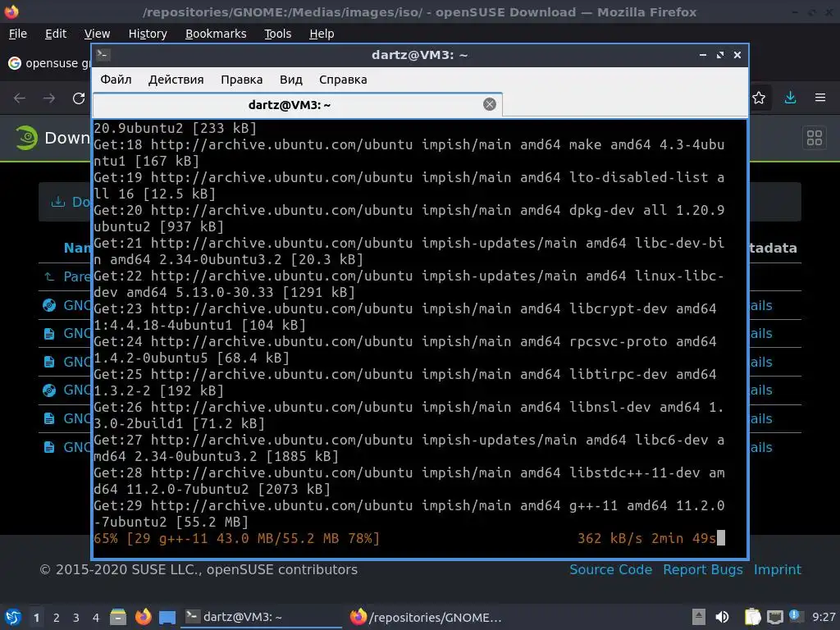
Task: Open the Действия menu in terminal
Action: coord(176,80)
